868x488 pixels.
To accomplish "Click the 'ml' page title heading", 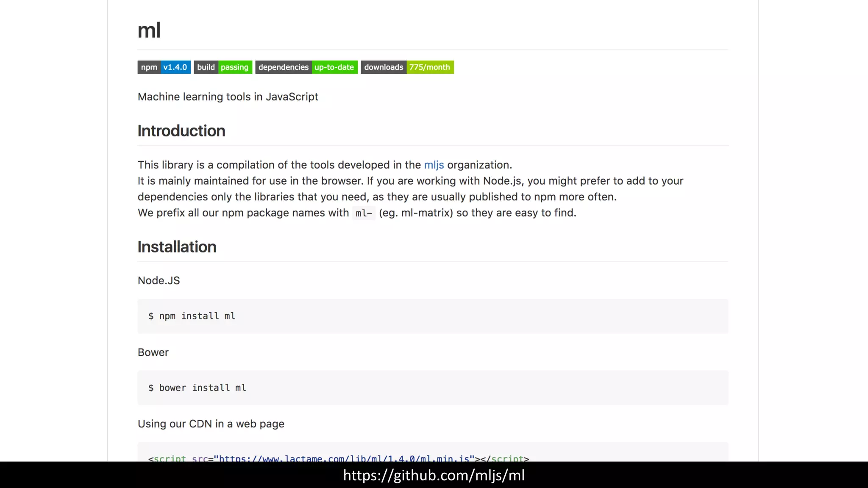I will click(149, 30).
